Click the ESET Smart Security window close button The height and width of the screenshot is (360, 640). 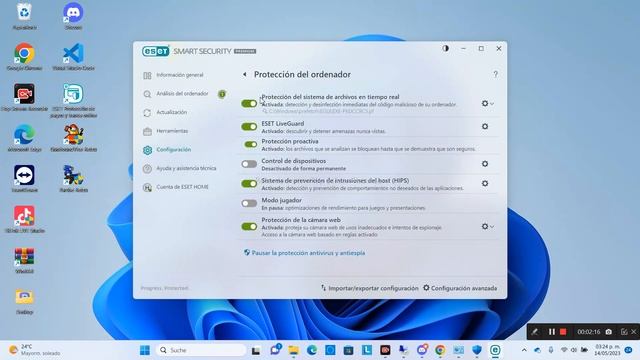(499, 48)
